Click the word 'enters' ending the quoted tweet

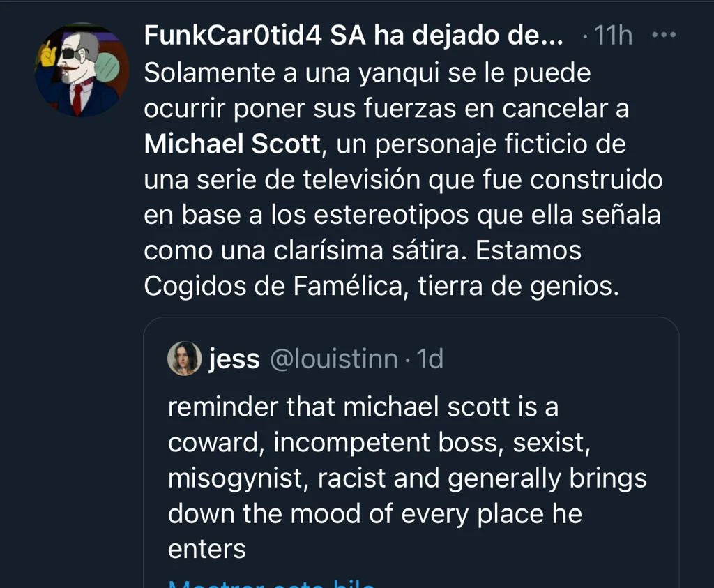[x=207, y=550]
